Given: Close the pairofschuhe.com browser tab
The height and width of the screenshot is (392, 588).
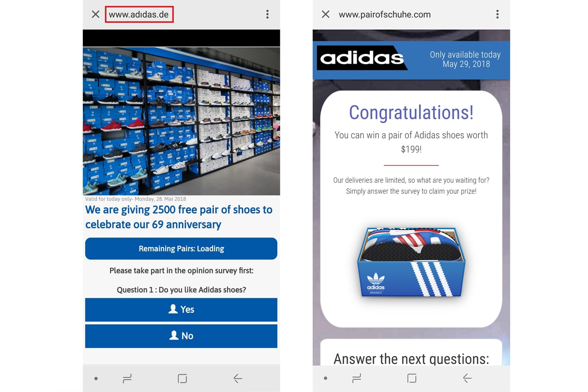Looking at the screenshot, I should click(325, 14).
